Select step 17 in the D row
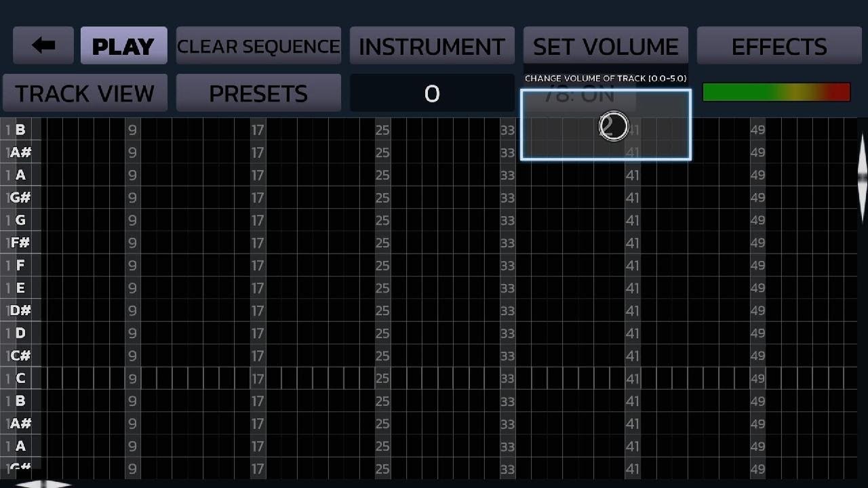The height and width of the screenshot is (488, 868). 258,333
